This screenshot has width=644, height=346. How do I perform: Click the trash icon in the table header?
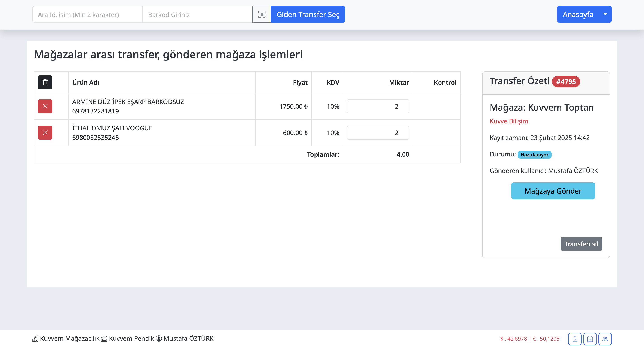tap(45, 82)
